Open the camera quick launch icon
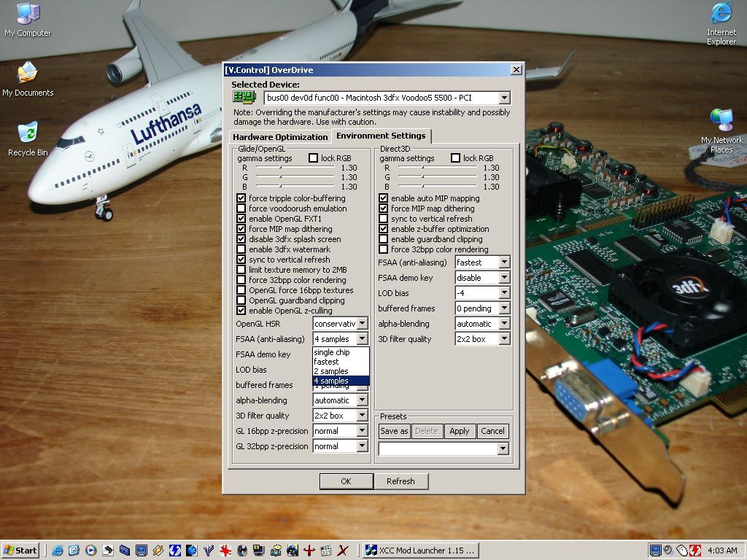This screenshot has width=747, height=560. (x=276, y=551)
